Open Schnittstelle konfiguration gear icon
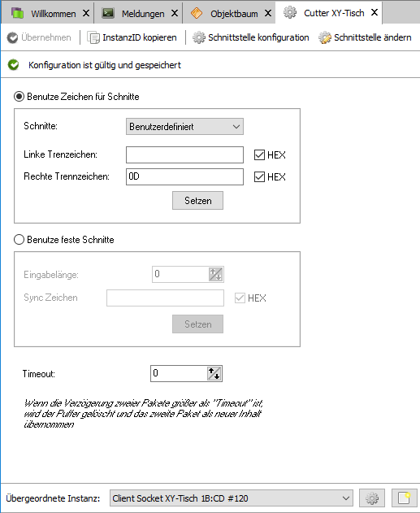Image resolution: width=420 pixels, height=513 pixels. pos(198,37)
